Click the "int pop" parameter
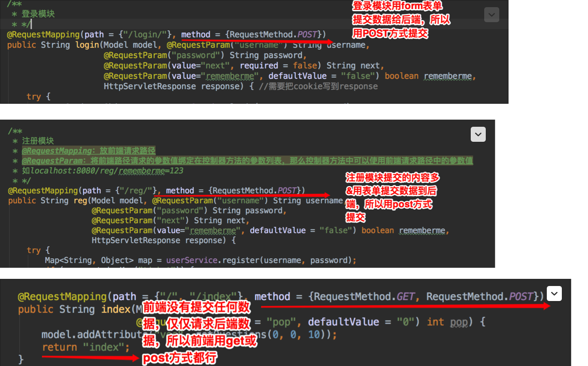Image resolution: width=588 pixels, height=366 pixels. click(447, 322)
